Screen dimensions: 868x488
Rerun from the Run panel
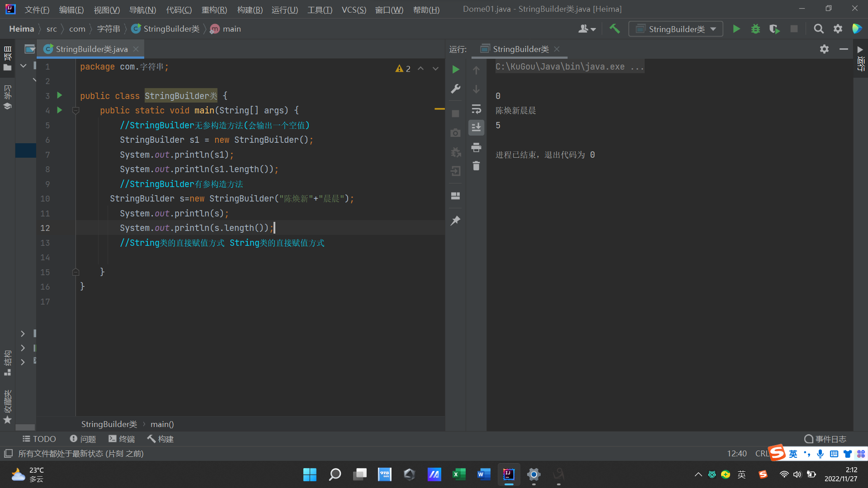456,69
